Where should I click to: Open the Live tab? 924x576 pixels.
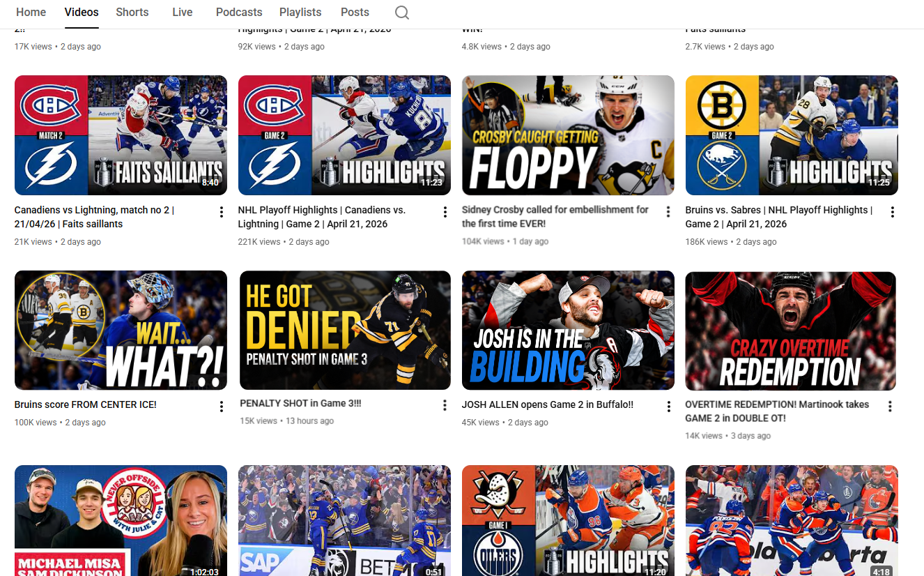coord(183,13)
